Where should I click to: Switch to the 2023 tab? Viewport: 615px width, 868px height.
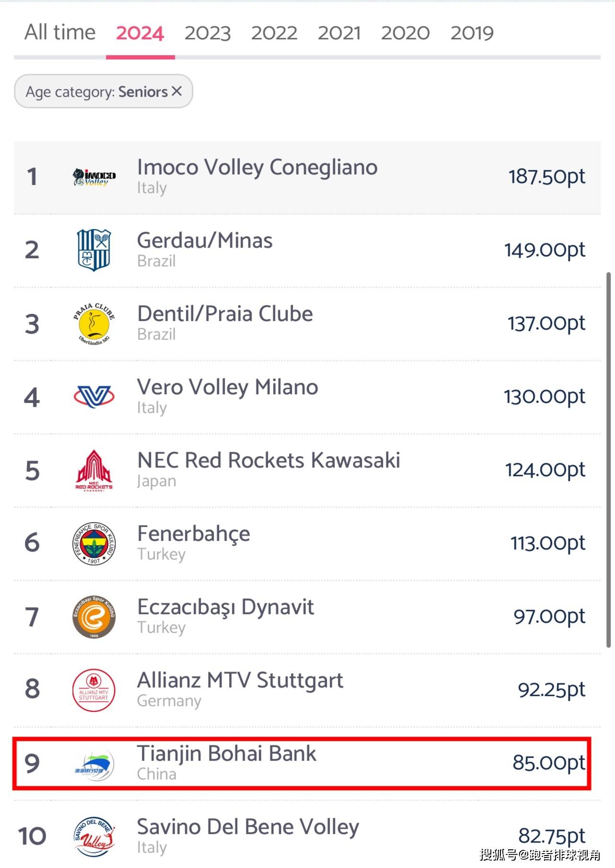[x=208, y=33]
